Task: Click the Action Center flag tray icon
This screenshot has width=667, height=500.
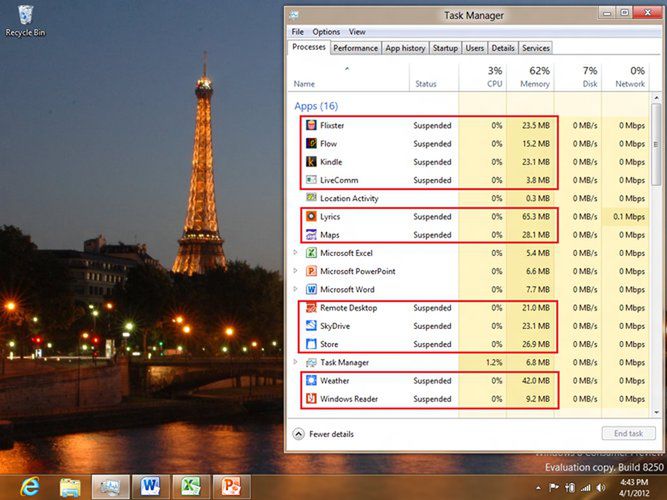Action: pos(553,488)
